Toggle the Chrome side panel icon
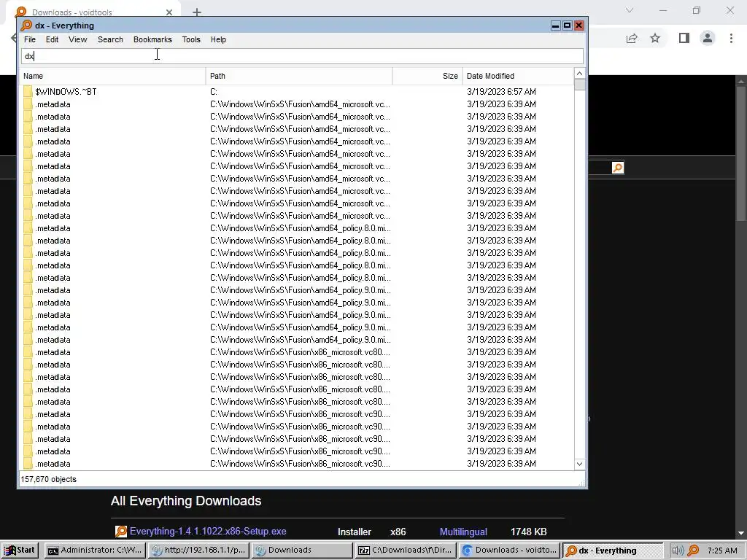This screenshot has height=560, width=747. (684, 38)
